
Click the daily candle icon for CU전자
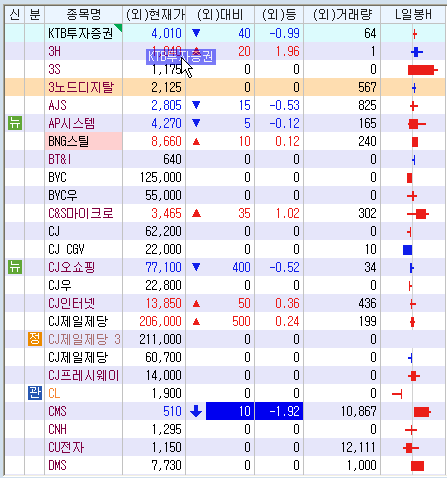coord(411,448)
